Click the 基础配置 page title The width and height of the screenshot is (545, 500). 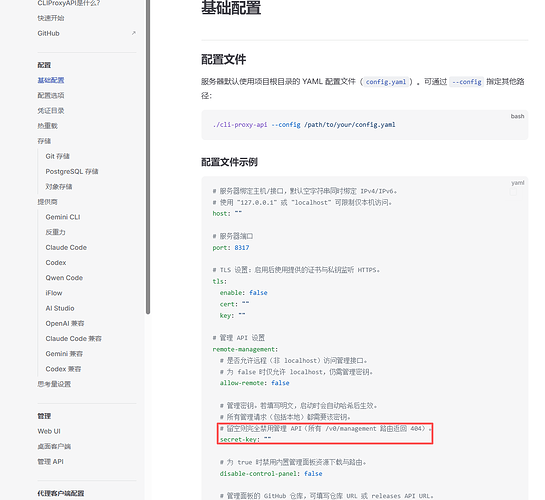[231, 8]
